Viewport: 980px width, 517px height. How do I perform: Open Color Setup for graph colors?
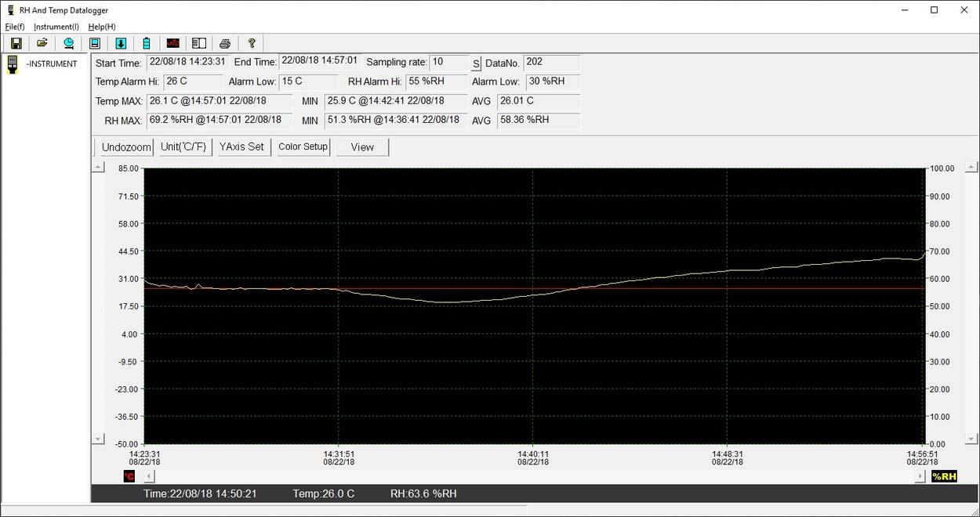click(x=303, y=147)
